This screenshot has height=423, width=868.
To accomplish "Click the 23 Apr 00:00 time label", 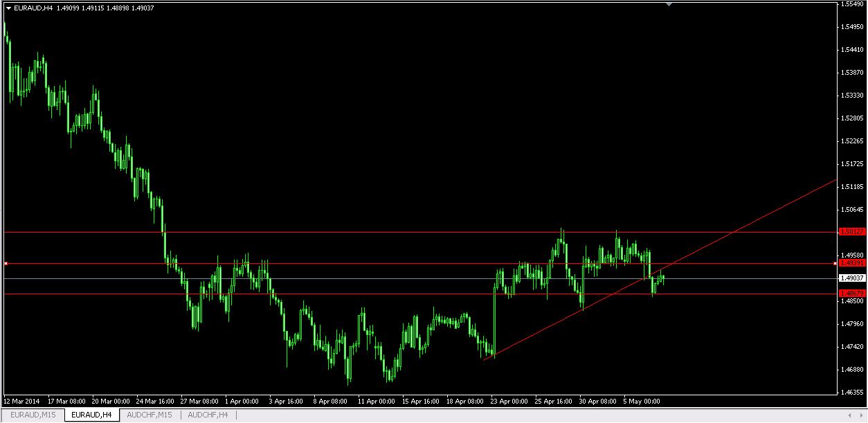I will (509, 401).
